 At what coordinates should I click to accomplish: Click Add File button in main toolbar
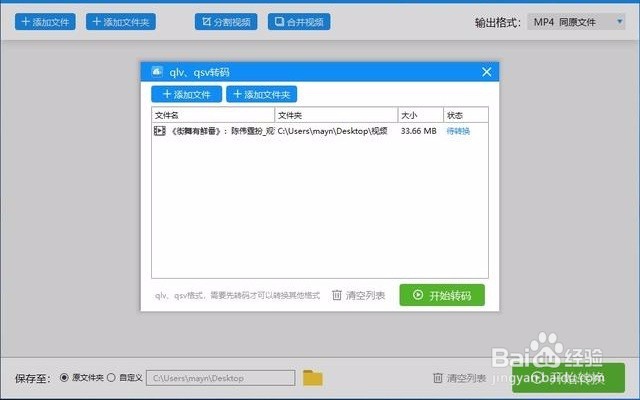pos(45,22)
